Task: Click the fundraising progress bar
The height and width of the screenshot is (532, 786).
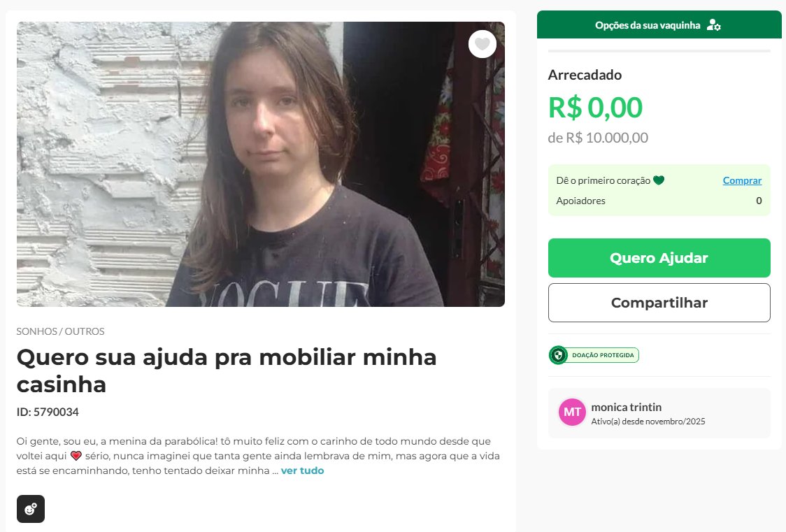Action: click(659, 51)
